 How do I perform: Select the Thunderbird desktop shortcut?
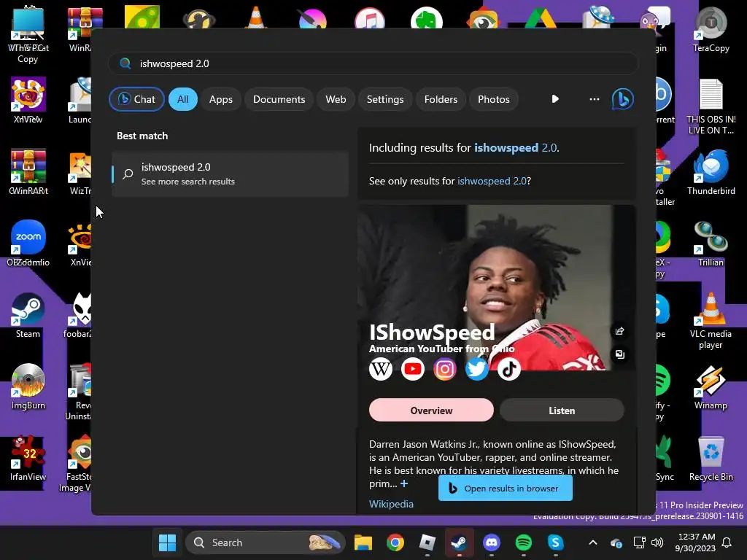711,172
